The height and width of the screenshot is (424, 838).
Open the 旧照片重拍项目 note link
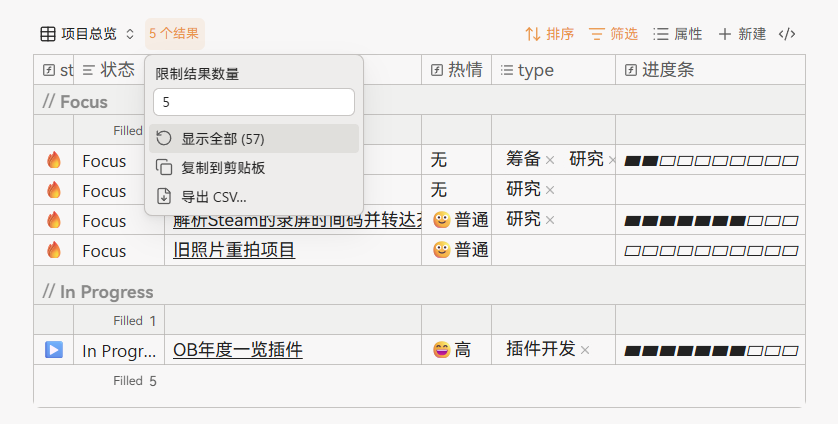234,250
